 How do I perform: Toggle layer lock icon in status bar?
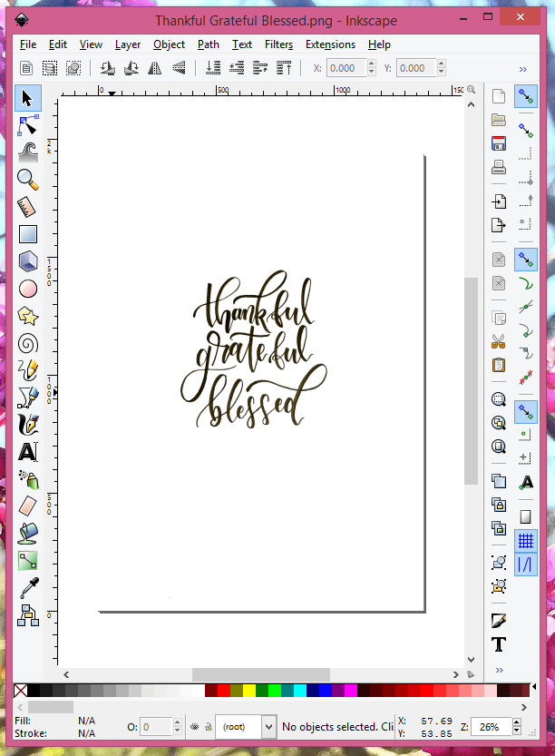pyautogui.click(x=209, y=727)
